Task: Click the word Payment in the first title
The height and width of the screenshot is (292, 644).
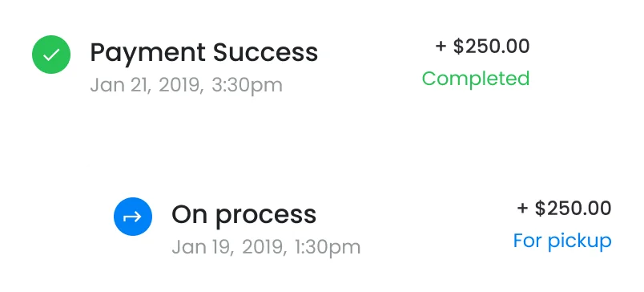Action: 147,54
